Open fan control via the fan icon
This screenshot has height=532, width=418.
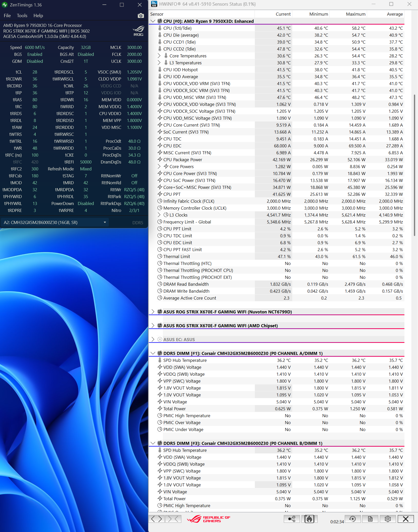309,519
